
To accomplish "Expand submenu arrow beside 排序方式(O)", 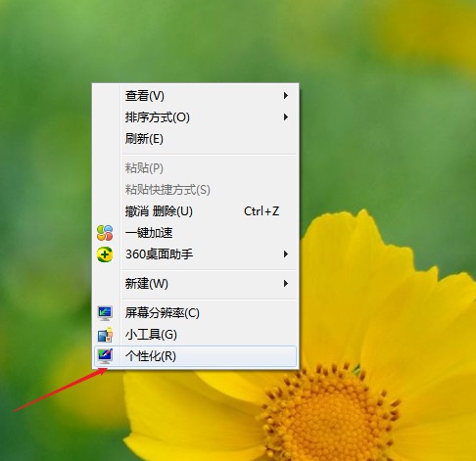I will click(286, 117).
